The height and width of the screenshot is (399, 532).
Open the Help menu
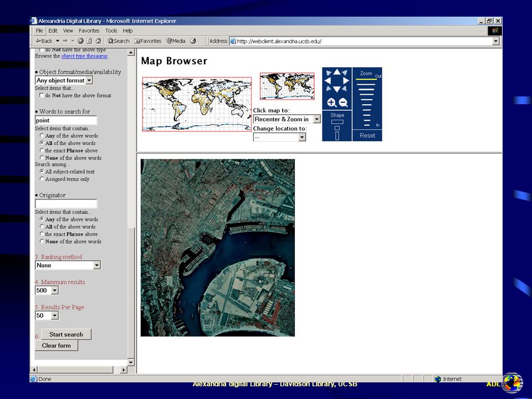pos(127,30)
